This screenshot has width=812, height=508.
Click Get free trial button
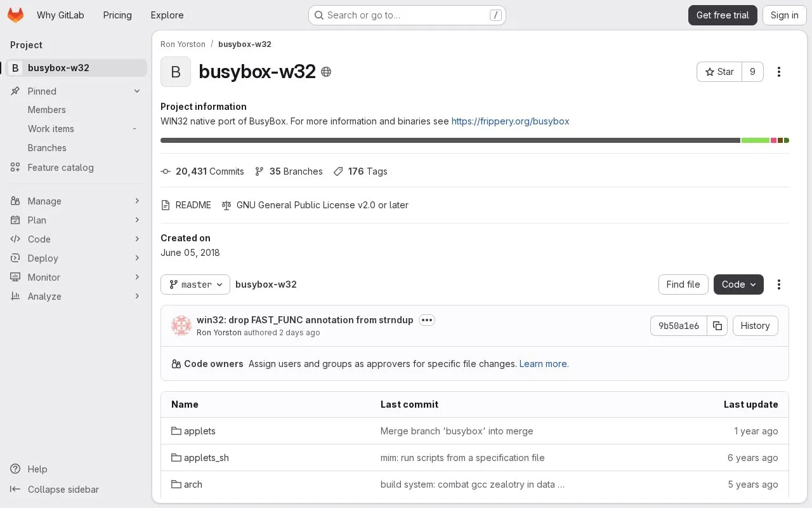pyautogui.click(x=723, y=15)
